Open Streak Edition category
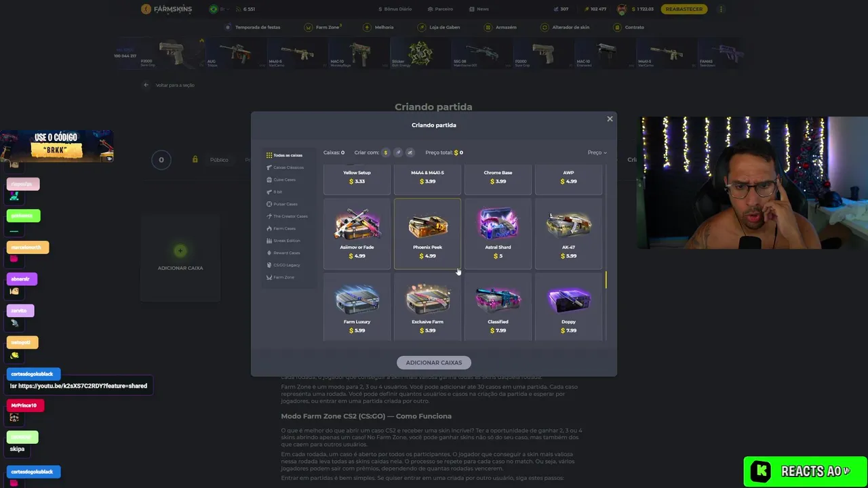Image resolution: width=868 pixels, height=488 pixels. pos(283,241)
